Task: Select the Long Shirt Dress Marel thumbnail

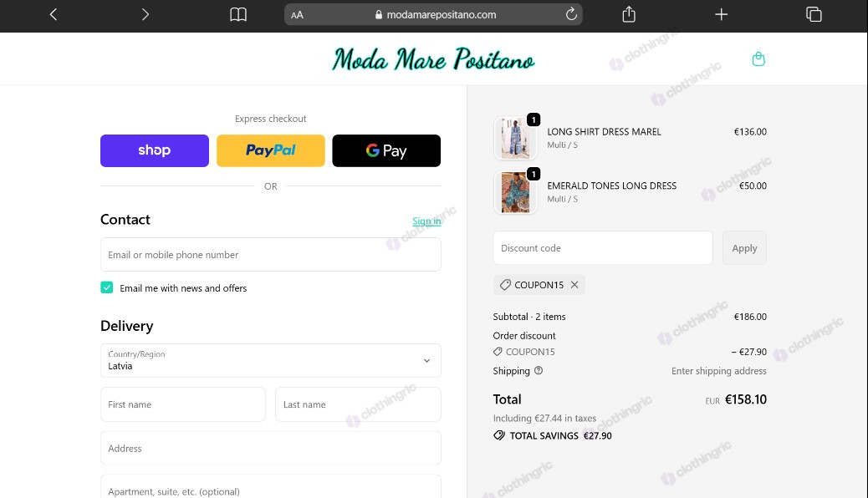Action: (x=515, y=139)
